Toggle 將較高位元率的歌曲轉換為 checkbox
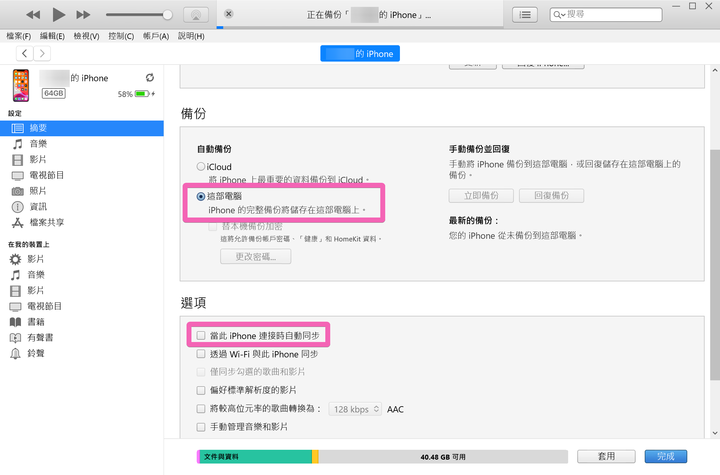720x475 pixels. pos(201,408)
